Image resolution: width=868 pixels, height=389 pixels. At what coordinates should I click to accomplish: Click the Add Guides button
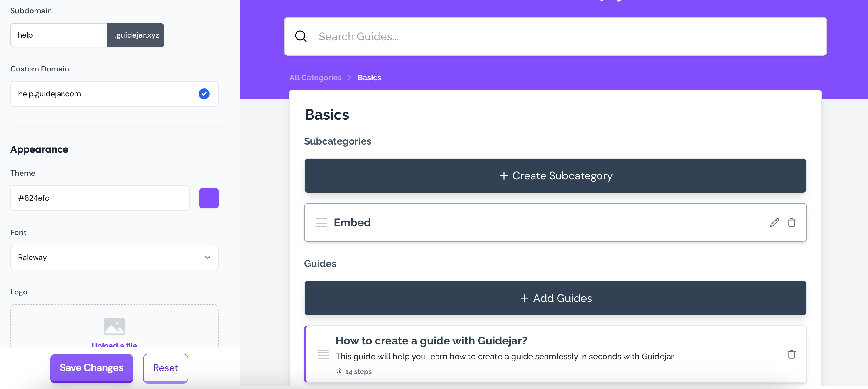(555, 298)
